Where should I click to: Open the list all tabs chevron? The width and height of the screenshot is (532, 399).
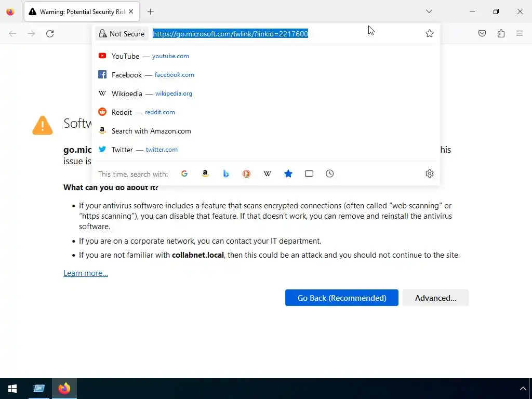pyautogui.click(x=429, y=11)
